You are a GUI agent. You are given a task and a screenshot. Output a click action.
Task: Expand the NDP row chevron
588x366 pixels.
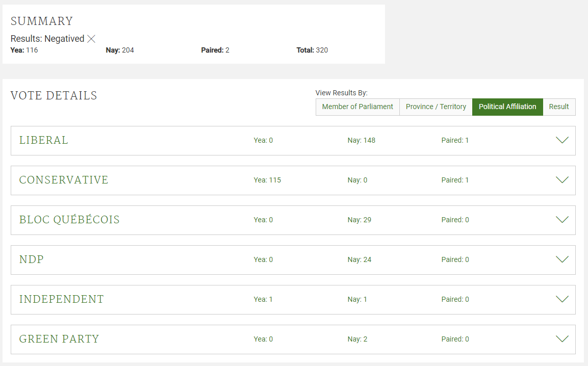click(562, 259)
